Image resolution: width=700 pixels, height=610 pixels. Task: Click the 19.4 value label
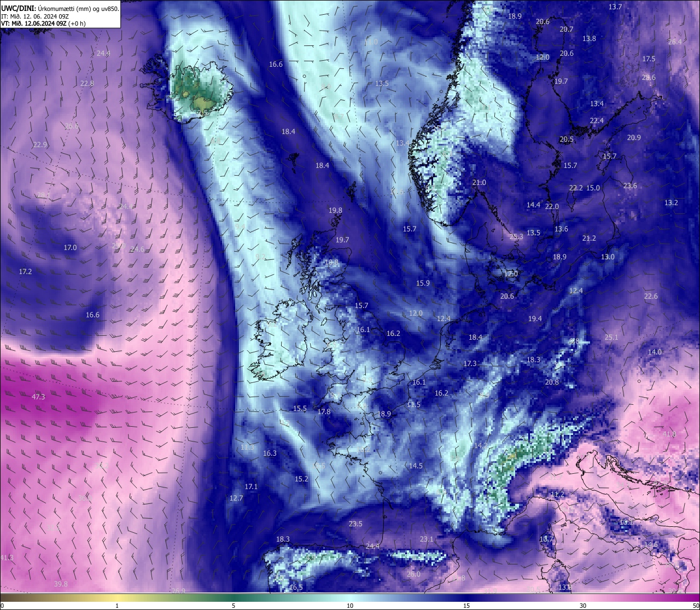(535, 319)
